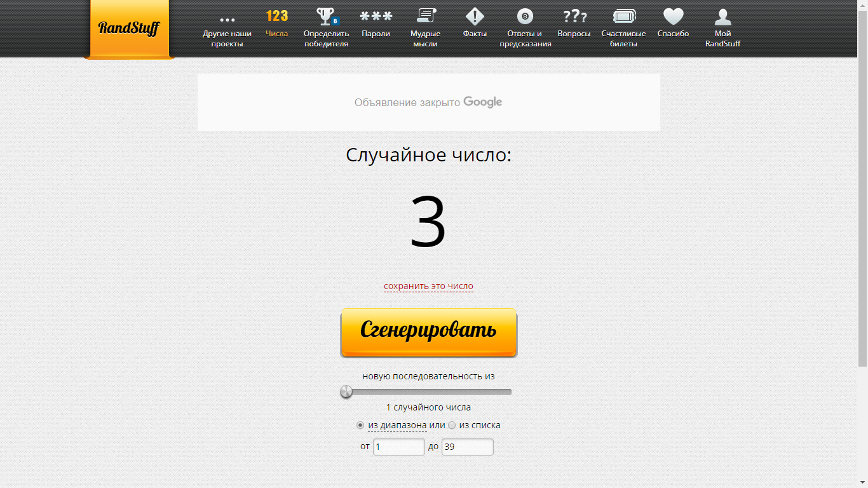Open the 'Факты' menu label
This screenshot has height=488, width=868.
(475, 34)
